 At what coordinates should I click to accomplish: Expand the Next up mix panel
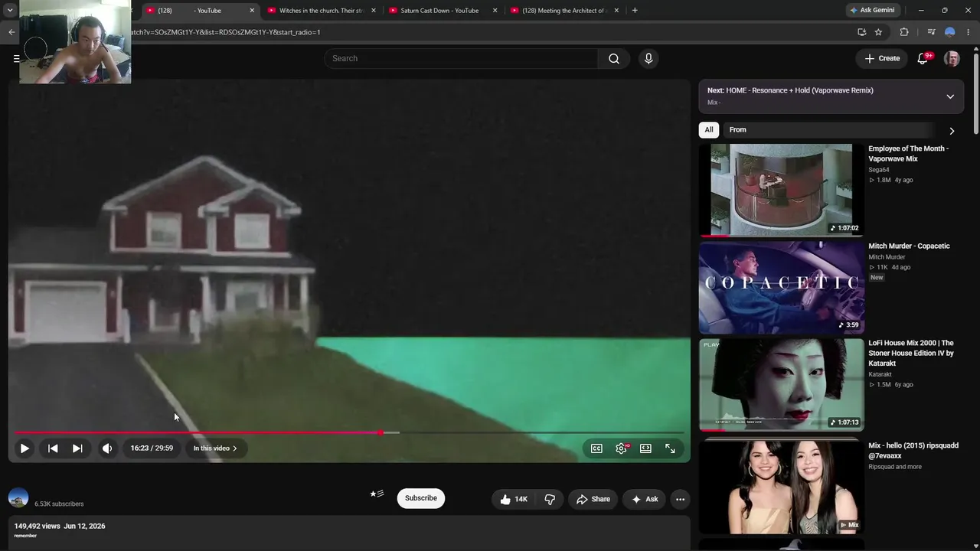(x=950, y=96)
